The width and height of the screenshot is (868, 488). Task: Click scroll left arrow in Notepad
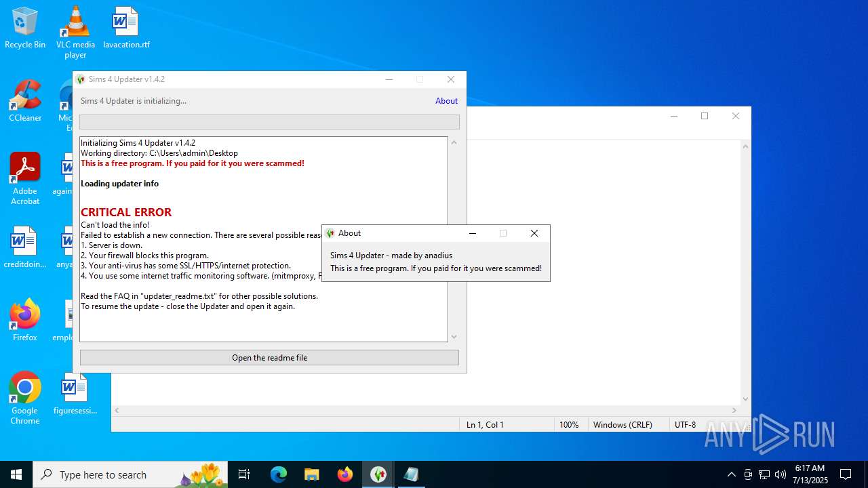click(117, 410)
